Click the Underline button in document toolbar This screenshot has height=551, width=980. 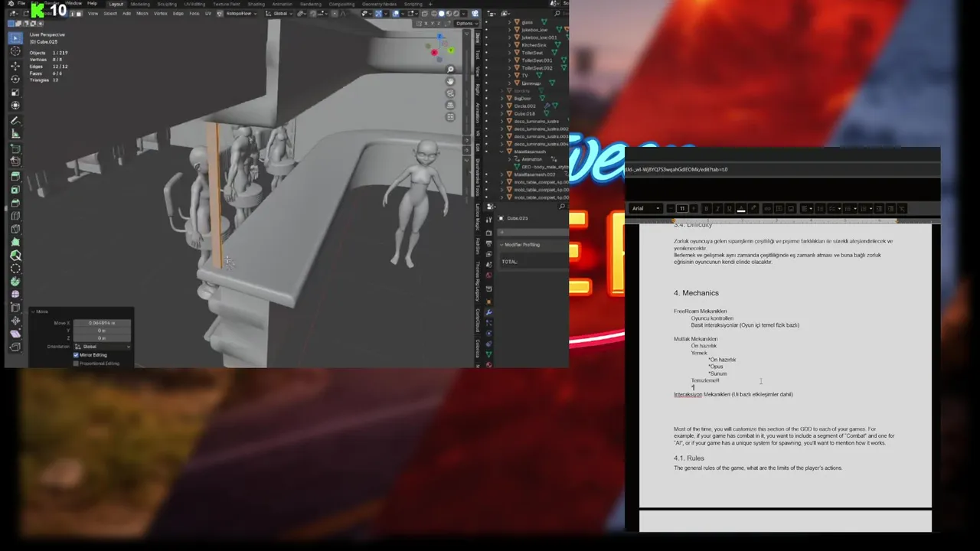tap(729, 208)
